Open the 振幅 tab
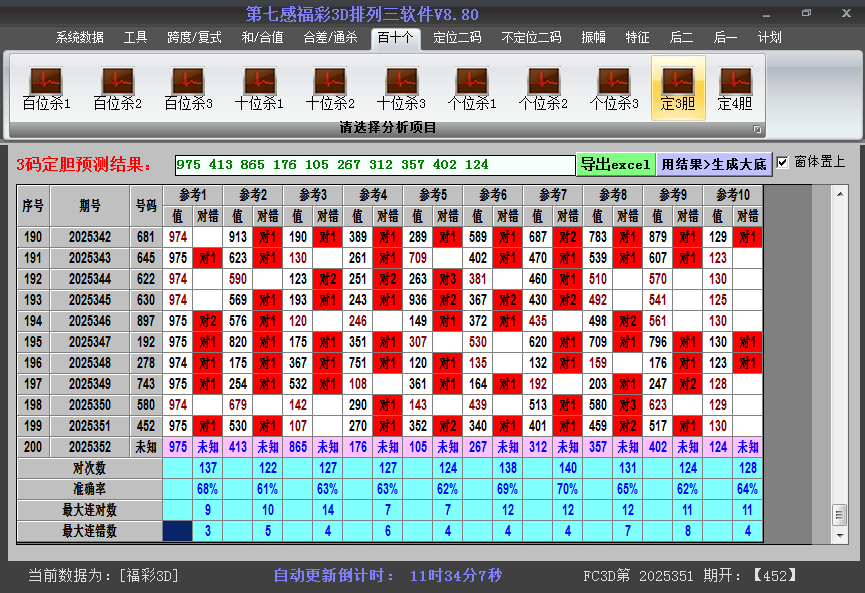Image resolution: width=865 pixels, height=593 pixels. click(x=593, y=38)
